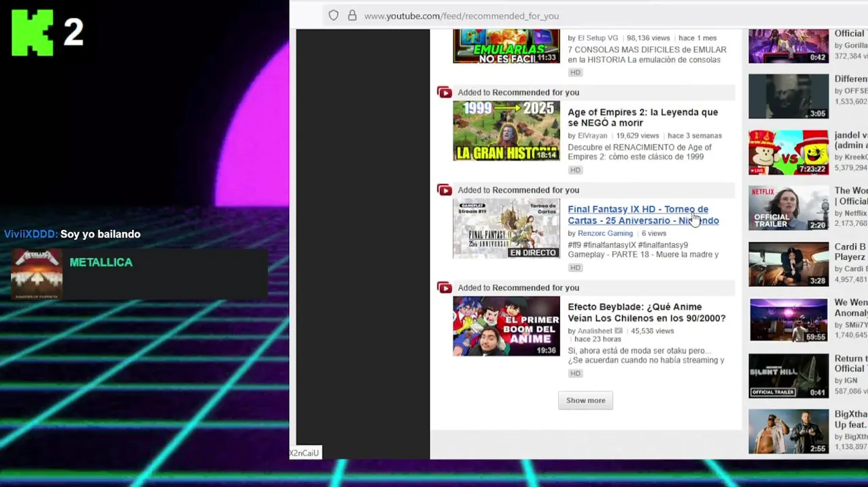Image resolution: width=868 pixels, height=487 pixels.
Task: Open the SMii7Y sidebar thumbnail 59:55
Action: point(788,320)
